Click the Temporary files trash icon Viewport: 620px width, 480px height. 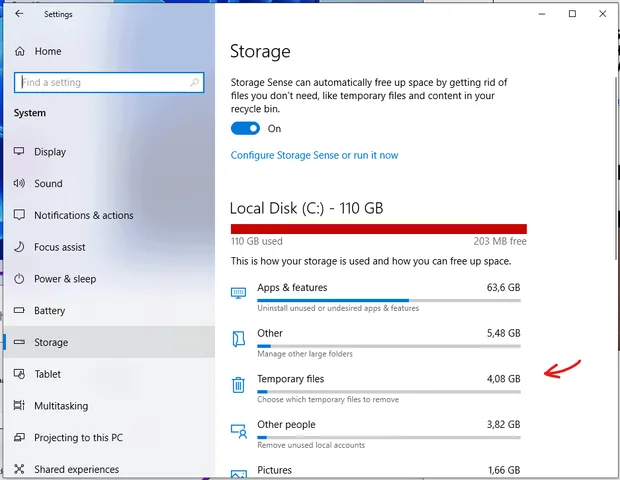coord(238,384)
